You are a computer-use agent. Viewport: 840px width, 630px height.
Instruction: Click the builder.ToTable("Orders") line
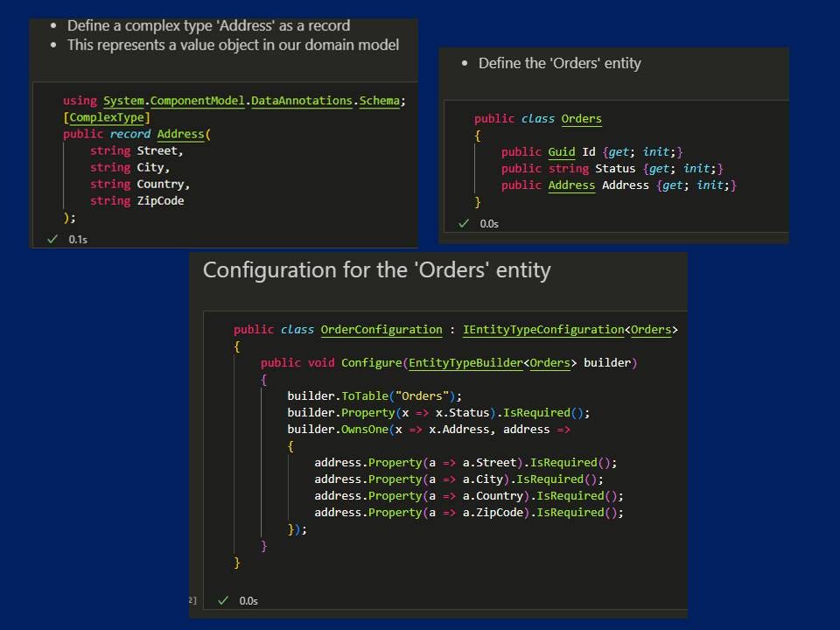pyautogui.click(x=374, y=395)
